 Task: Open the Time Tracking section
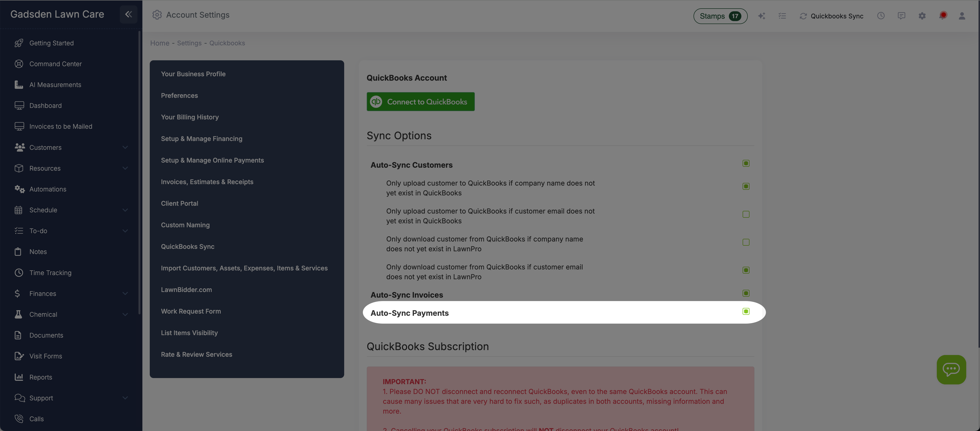point(51,273)
